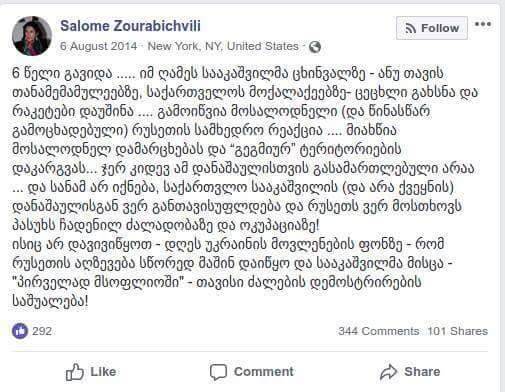505x392 pixels.
Task: Follow Salome Zourabichvili
Action: click(432, 28)
